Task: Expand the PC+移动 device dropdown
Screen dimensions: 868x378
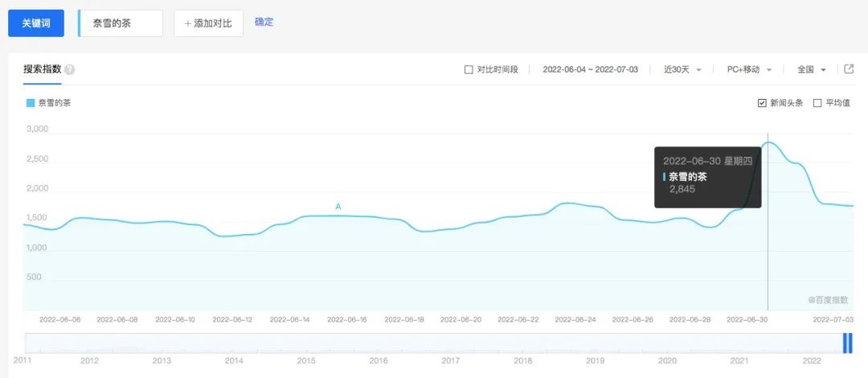Action: [748, 70]
